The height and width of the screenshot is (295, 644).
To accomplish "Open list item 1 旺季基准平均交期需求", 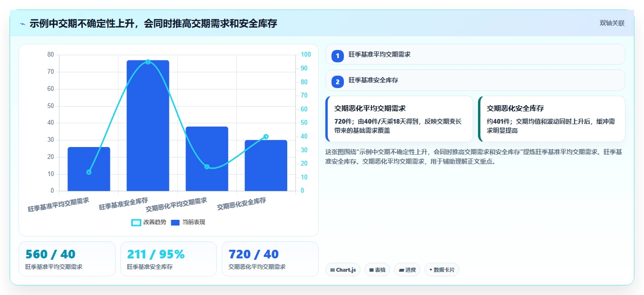I will click(475, 54).
